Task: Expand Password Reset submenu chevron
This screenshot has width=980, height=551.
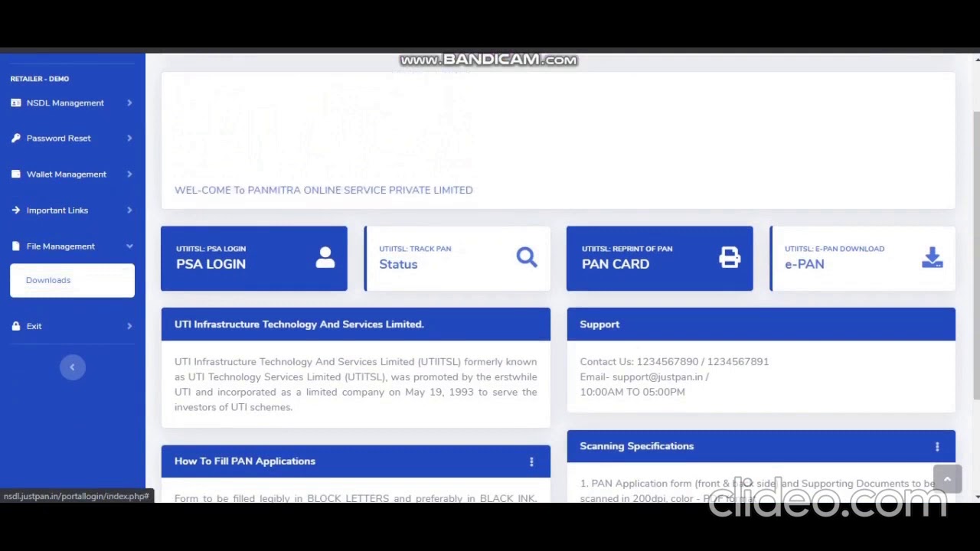Action: [129, 139]
